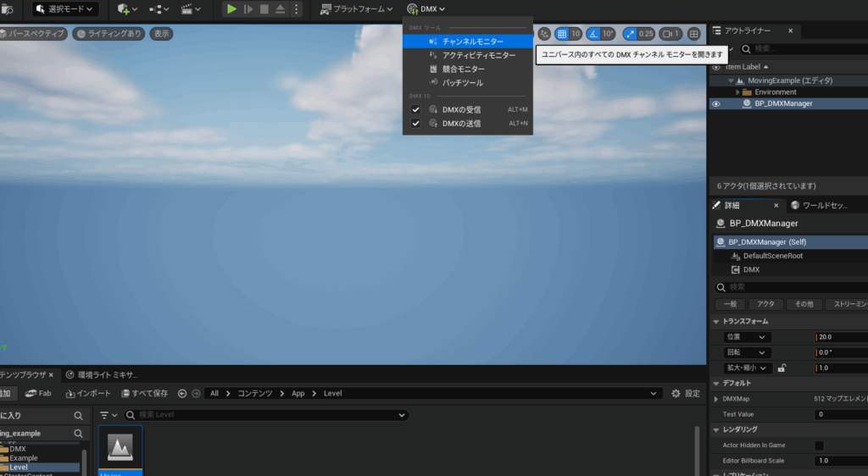The height and width of the screenshot is (476, 868).
Task: Click Editor Billboard Scale field
Action: point(841,461)
